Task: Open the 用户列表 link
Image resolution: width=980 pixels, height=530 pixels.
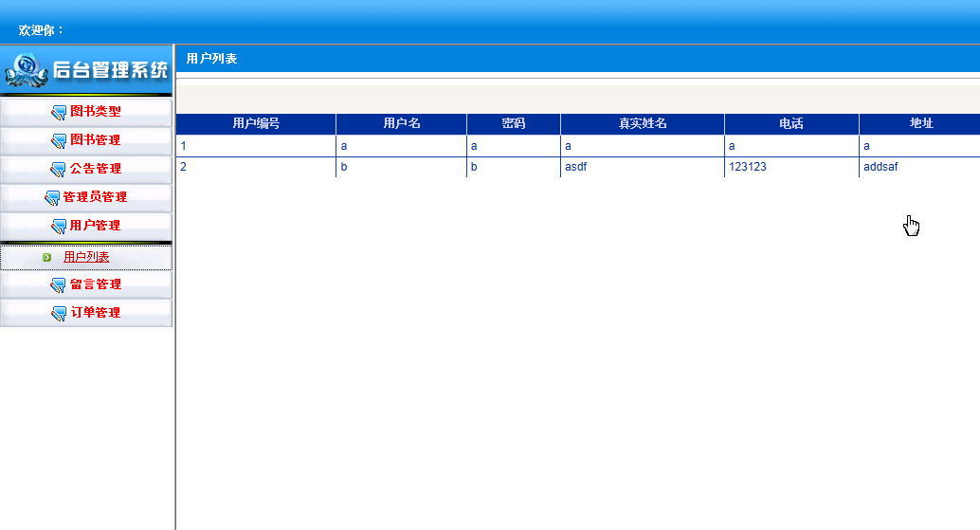Action: pos(86,257)
